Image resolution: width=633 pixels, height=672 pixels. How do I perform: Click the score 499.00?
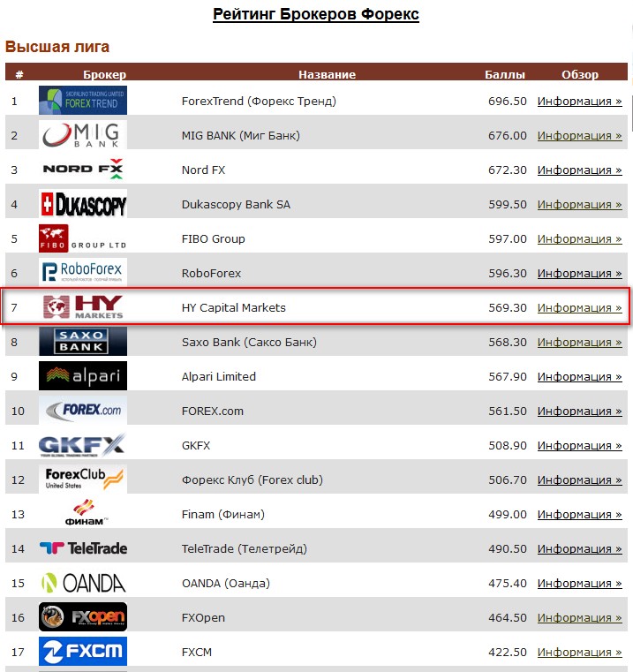508,514
